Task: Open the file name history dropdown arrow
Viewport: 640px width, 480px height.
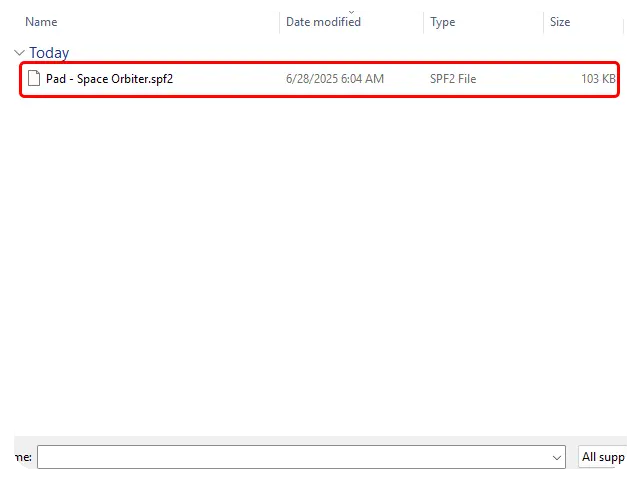Action: 557,457
